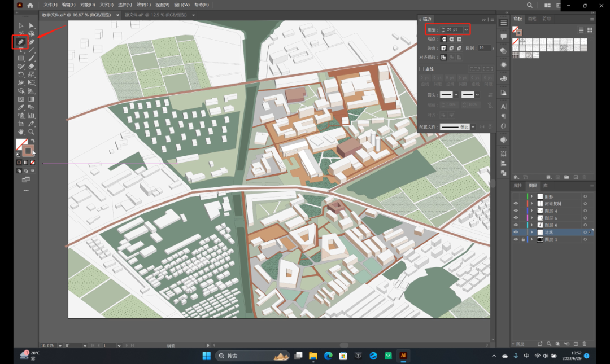Open the stroke panel options menu
This screenshot has width=610, height=364.
coord(492,19)
